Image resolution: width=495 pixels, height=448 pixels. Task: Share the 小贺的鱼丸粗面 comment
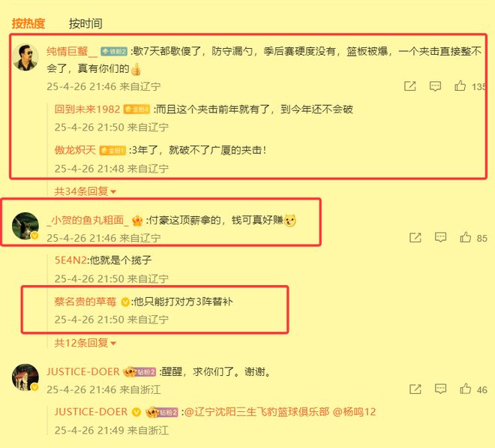(415, 237)
